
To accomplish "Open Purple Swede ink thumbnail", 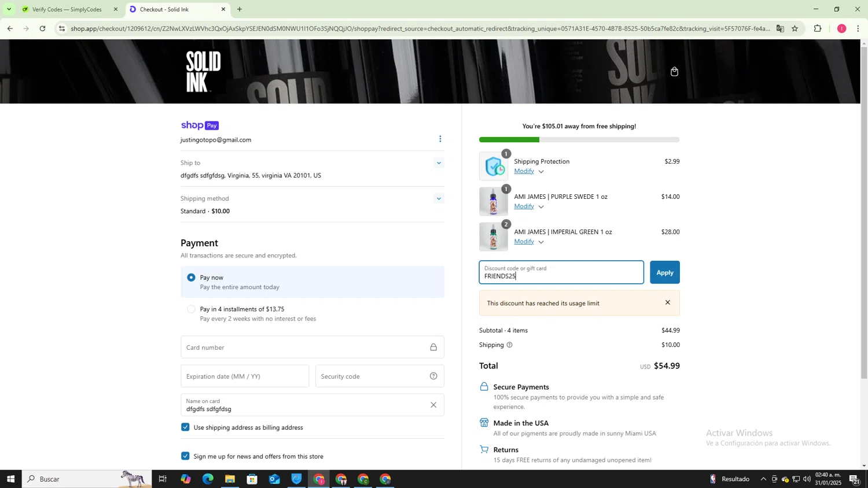I will point(494,202).
